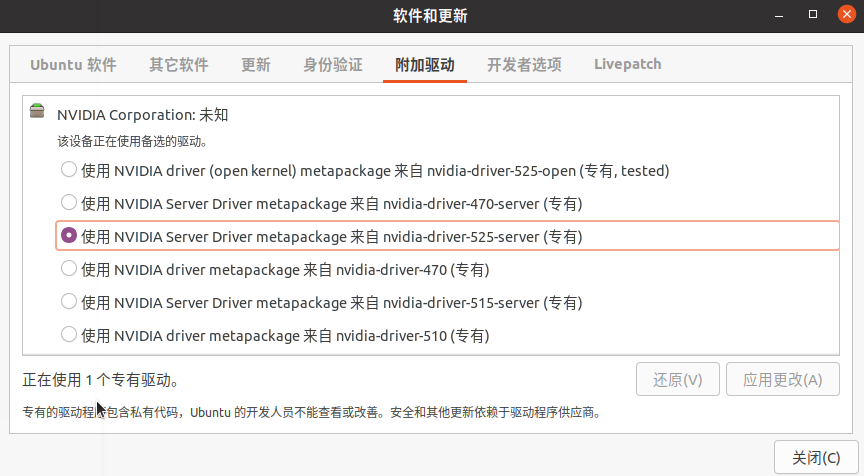Switch to the 其它软件 tab
This screenshot has height=476, width=864.
tap(179, 64)
